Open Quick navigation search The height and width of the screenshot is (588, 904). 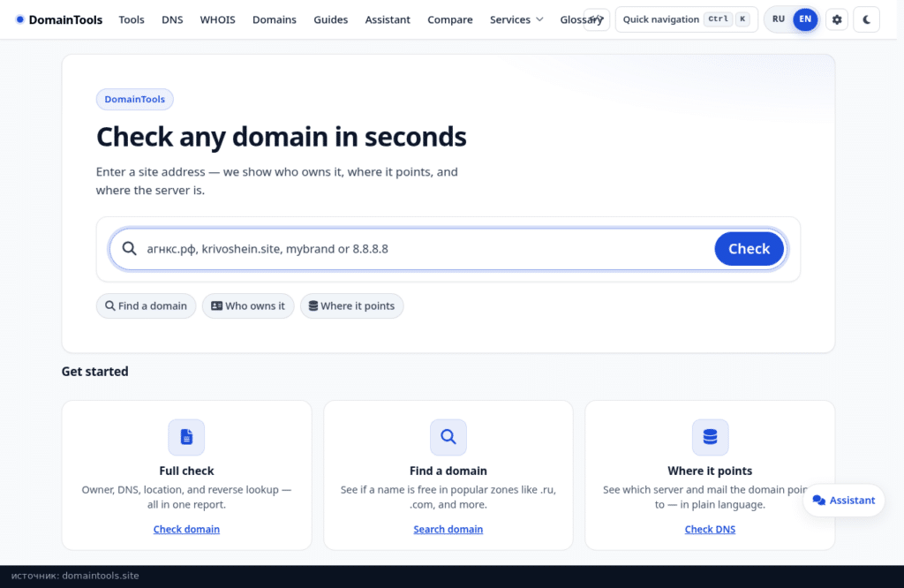point(686,19)
